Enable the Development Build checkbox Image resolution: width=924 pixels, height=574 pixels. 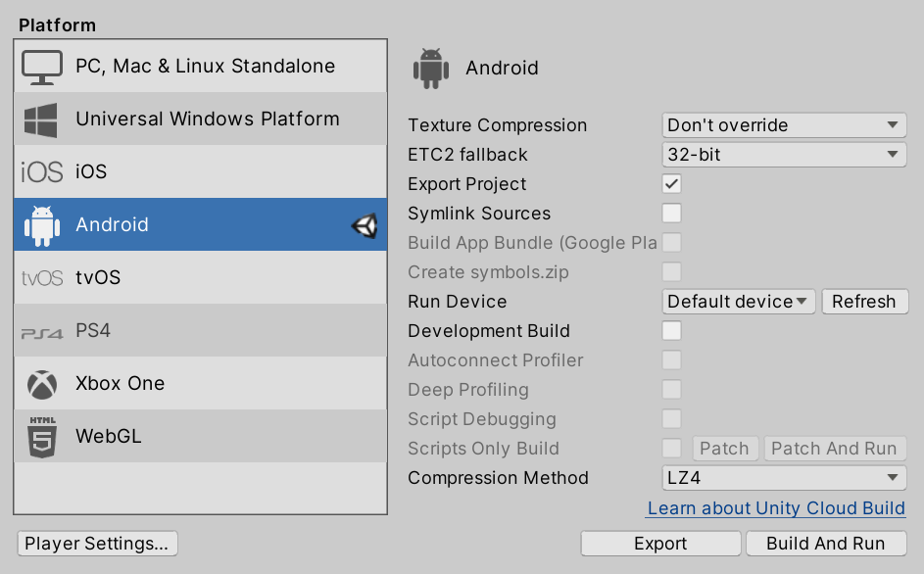(x=672, y=331)
